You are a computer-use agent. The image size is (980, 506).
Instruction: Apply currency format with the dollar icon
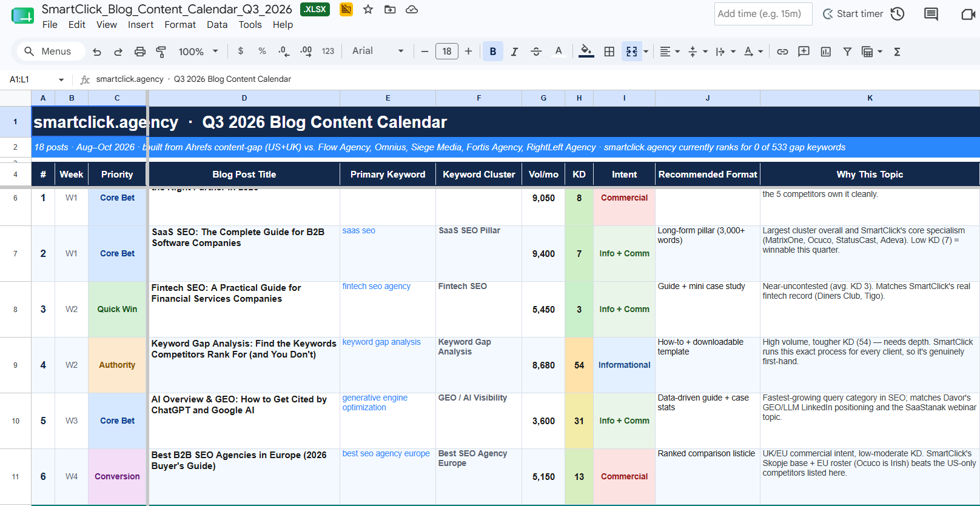click(x=241, y=51)
